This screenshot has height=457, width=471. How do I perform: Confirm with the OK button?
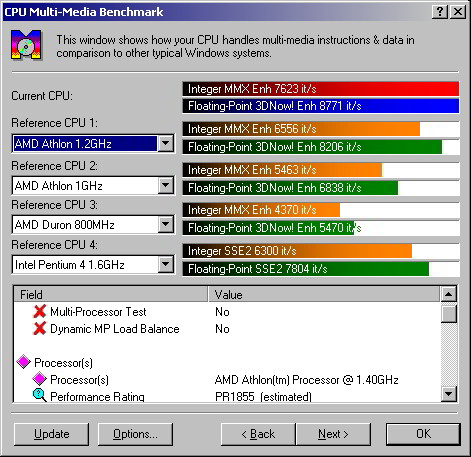coord(423,434)
